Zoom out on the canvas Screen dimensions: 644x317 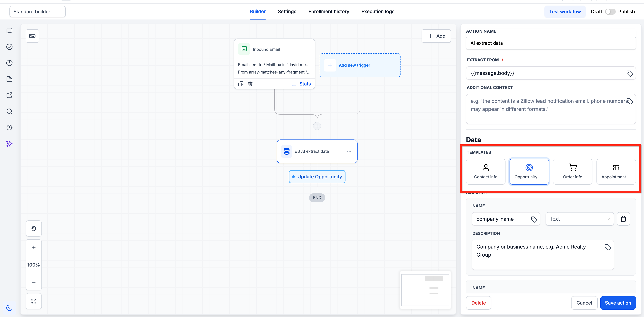tap(34, 282)
